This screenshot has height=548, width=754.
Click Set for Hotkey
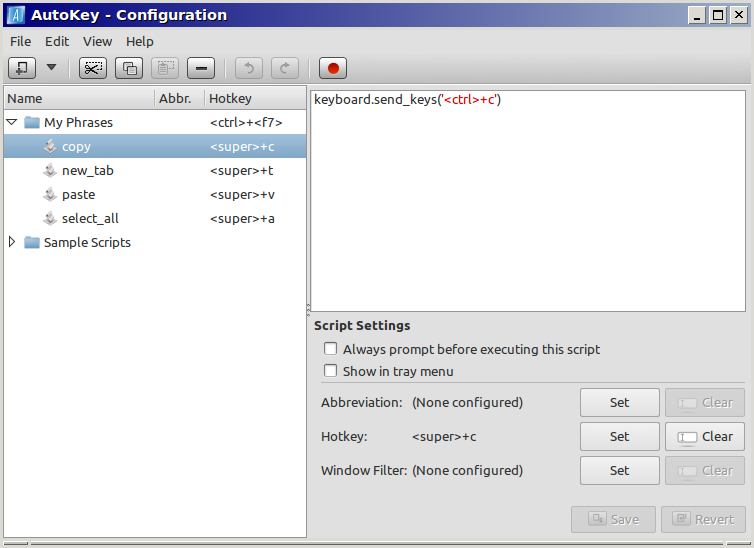point(619,436)
